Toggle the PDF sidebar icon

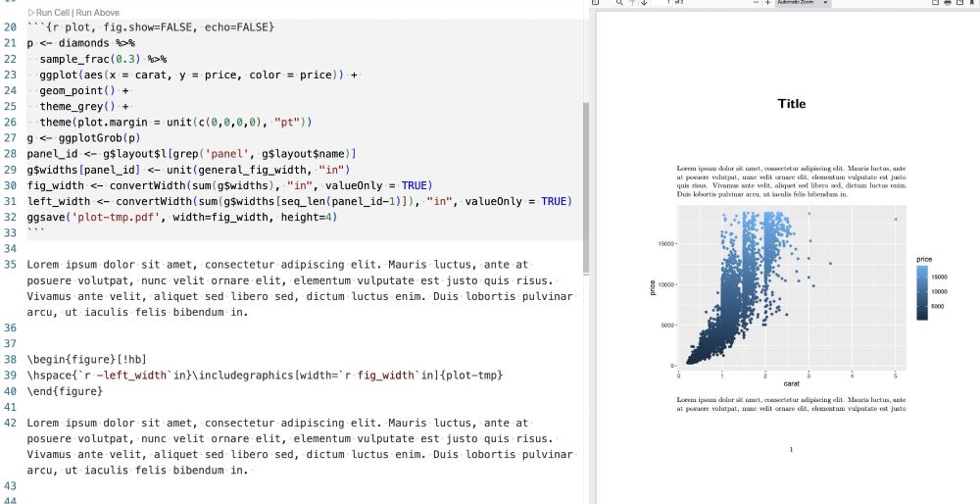tap(596, 3)
